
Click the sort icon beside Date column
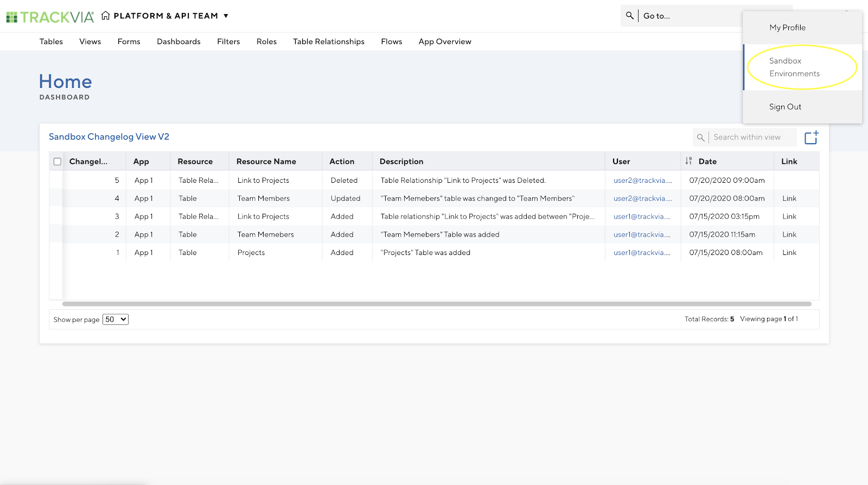(688, 161)
